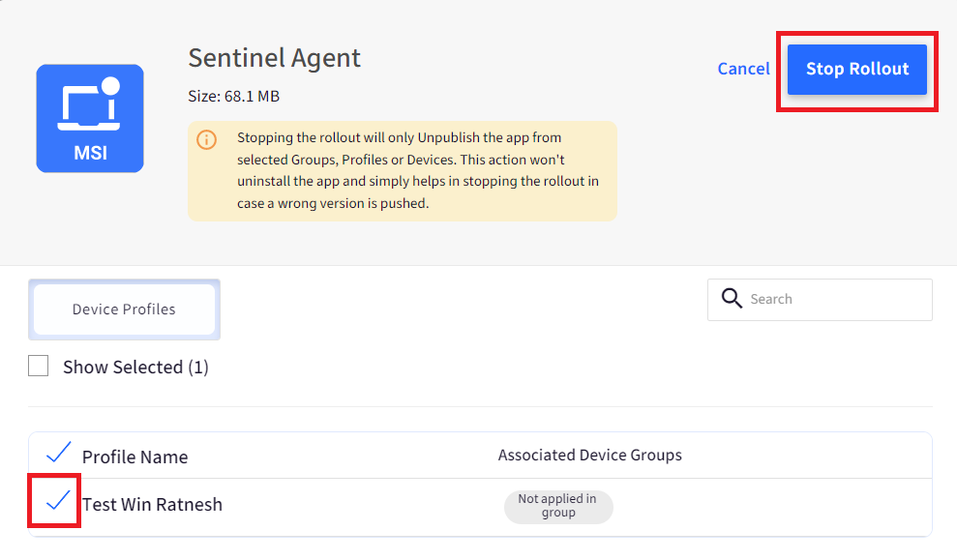
Task: Click the yellow unpublish warning message
Action: [x=403, y=171]
